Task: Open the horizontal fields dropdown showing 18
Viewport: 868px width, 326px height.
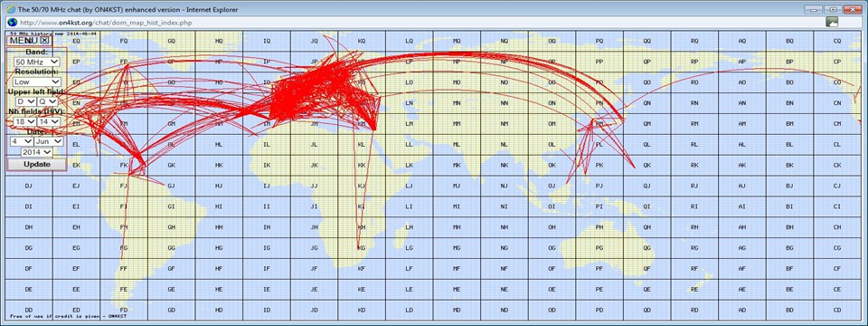Action: point(24,120)
